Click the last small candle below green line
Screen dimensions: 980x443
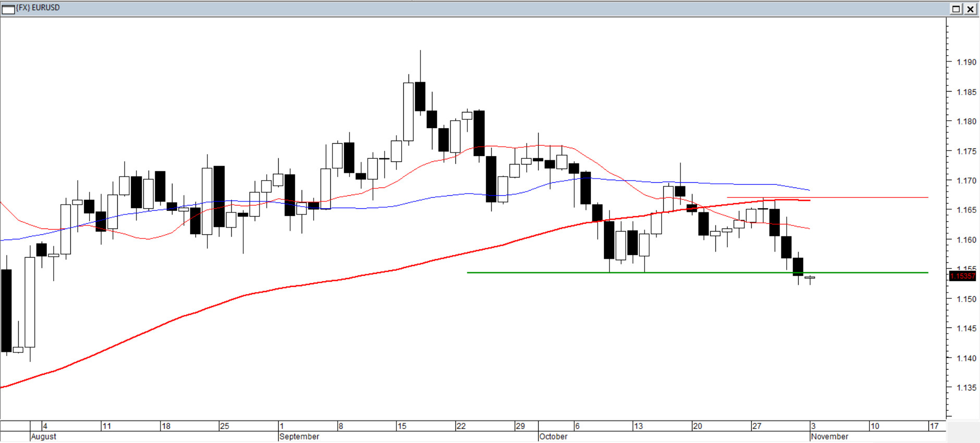pos(810,278)
